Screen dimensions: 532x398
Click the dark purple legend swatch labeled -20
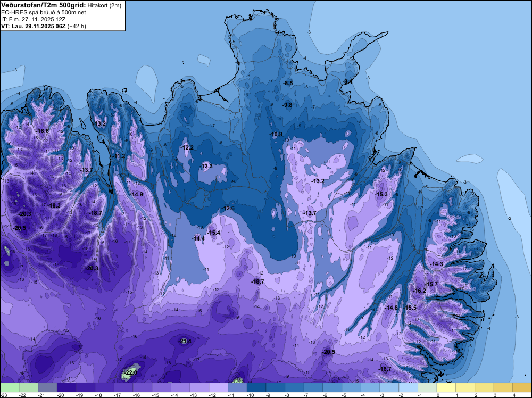pos(66,387)
